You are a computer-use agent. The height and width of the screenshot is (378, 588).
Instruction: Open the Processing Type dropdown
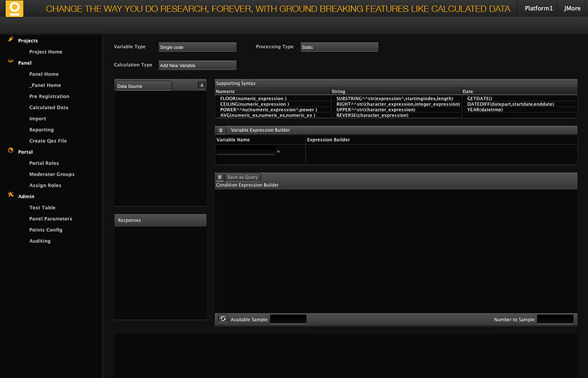(x=339, y=47)
